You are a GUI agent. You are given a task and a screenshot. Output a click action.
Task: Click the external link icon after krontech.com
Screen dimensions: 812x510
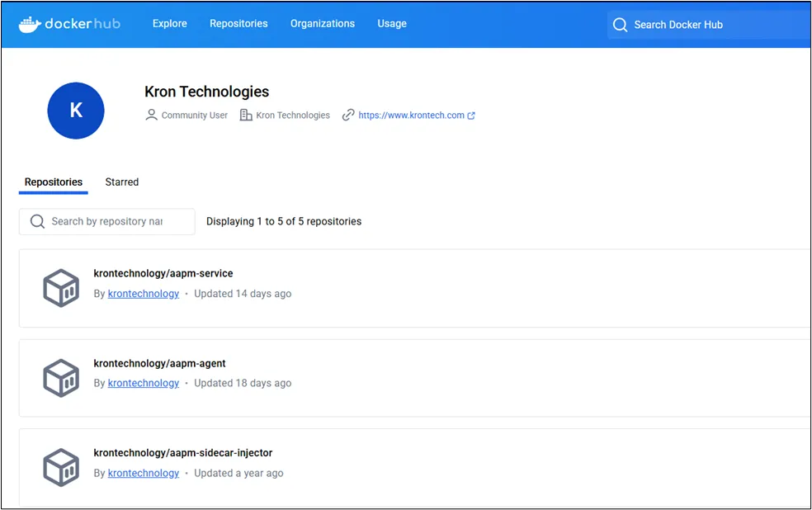(x=471, y=116)
